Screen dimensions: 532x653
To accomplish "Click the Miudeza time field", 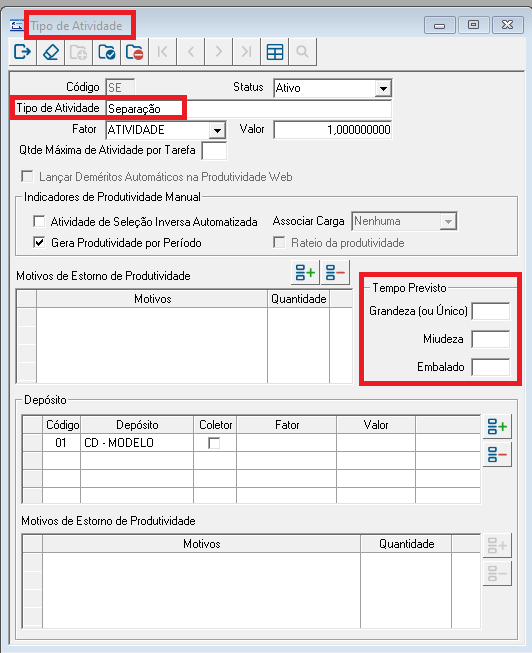I will point(491,339).
